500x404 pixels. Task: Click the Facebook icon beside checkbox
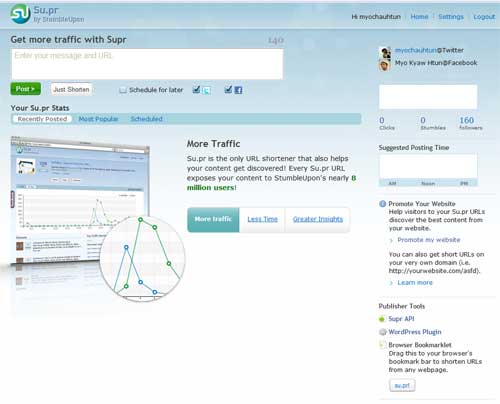(238, 90)
